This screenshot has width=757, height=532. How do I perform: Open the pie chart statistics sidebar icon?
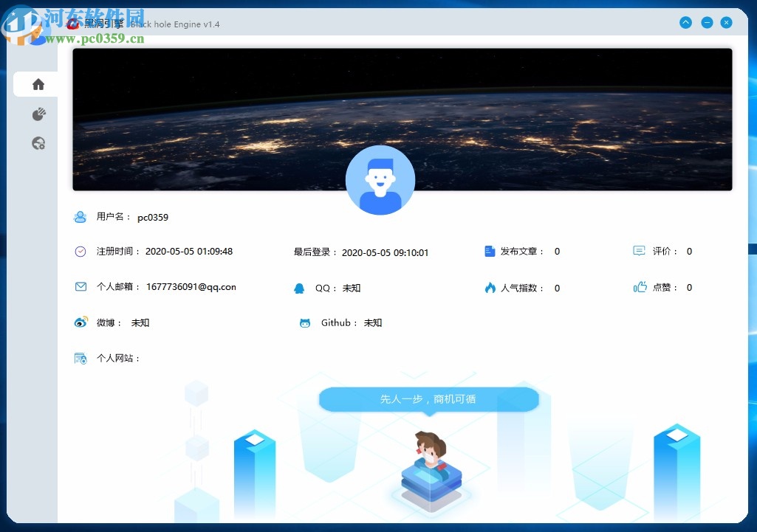tap(38, 114)
